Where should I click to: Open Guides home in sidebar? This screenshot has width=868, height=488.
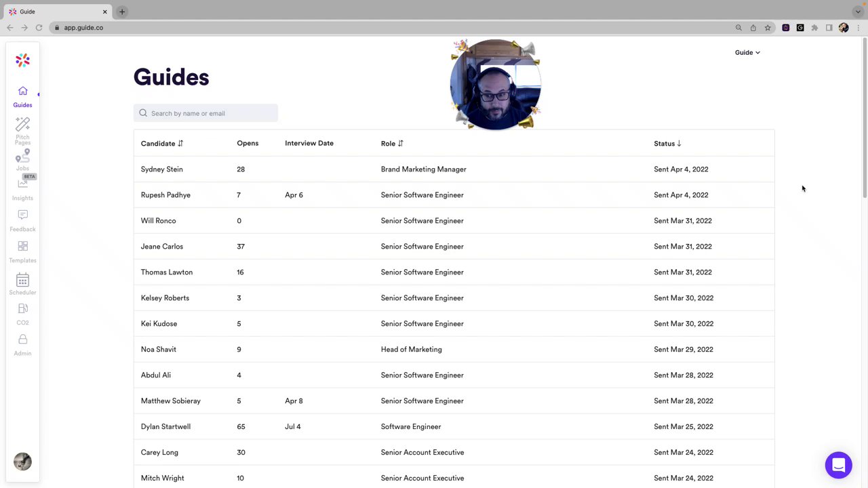pyautogui.click(x=22, y=97)
